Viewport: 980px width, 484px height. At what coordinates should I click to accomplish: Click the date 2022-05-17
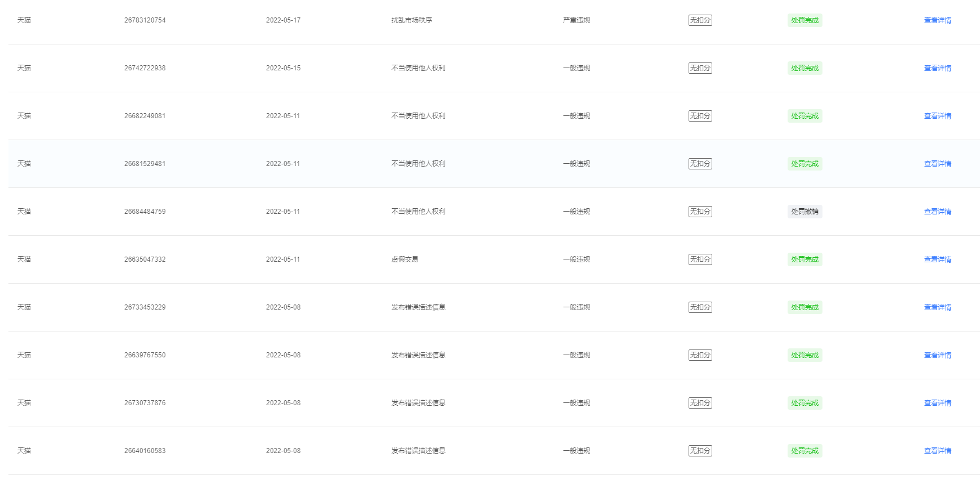[x=283, y=20]
